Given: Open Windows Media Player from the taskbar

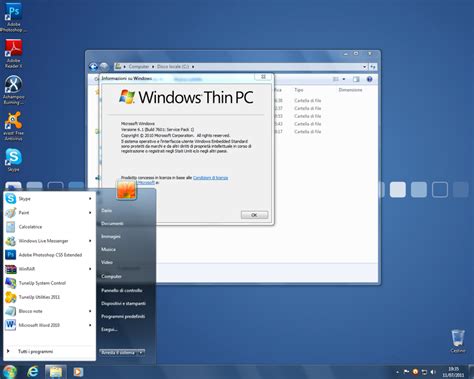Looking at the screenshot, I should 78,372.
